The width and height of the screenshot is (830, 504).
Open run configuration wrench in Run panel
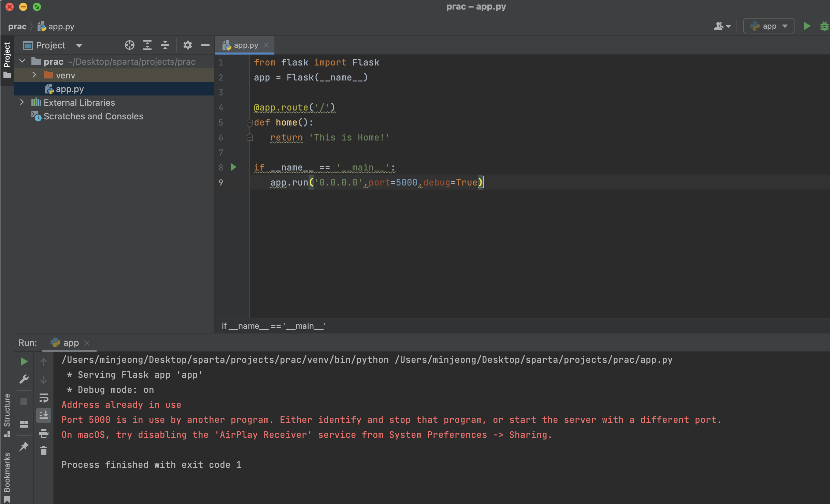[x=24, y=379]
